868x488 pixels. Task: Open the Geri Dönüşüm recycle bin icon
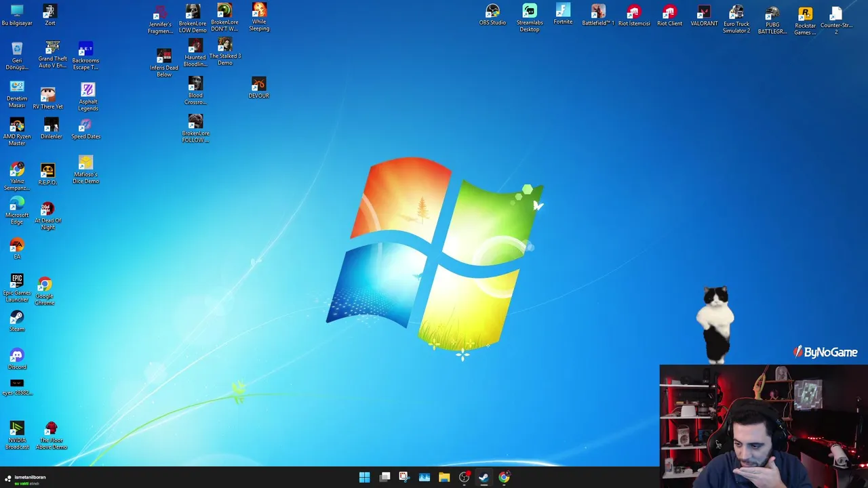pyautogui.click(x=17, y=56)
